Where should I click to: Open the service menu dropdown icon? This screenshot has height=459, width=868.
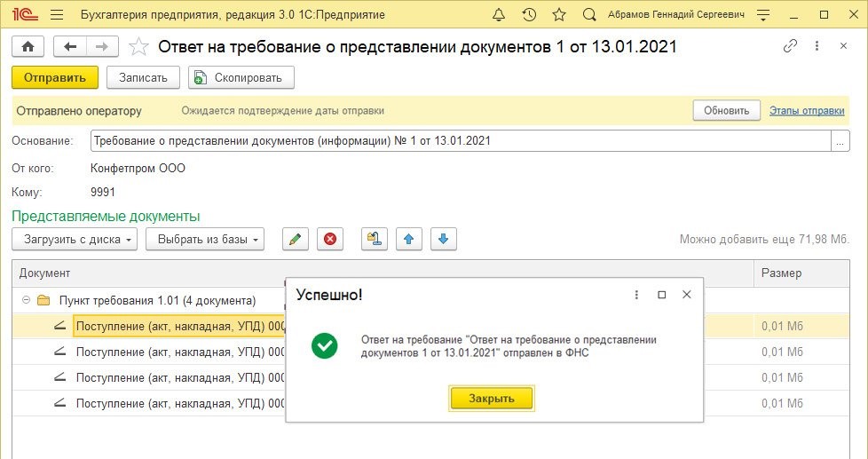click(x=763, y=15)
